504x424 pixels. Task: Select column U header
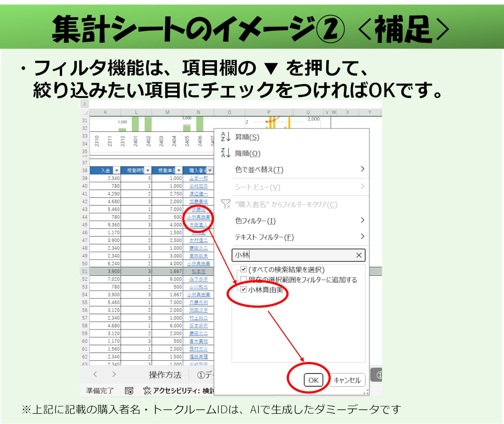[308, 112]
